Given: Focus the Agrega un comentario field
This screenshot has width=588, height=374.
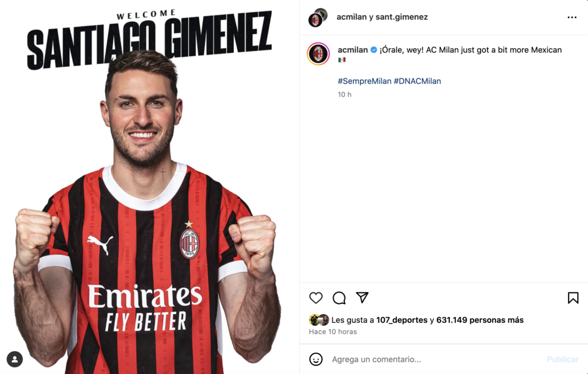Looking at the screenshot, I should click(x=435, y=360).
